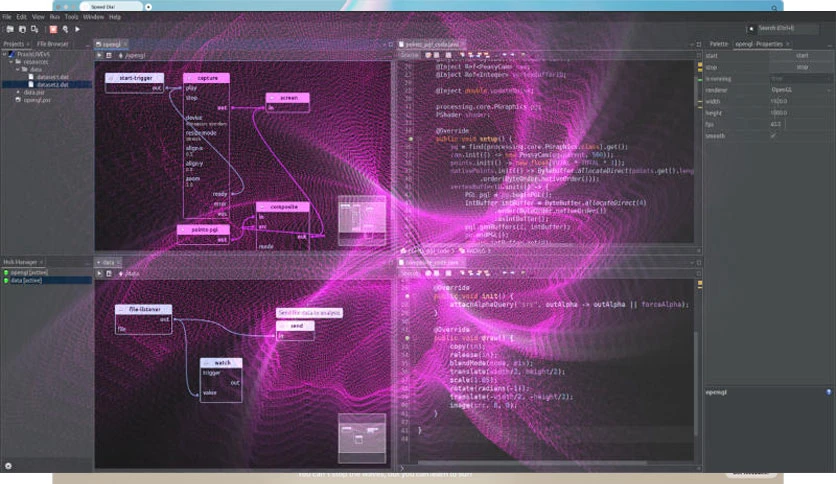Click the page icon beside /data play button

(x=109, y=273)
